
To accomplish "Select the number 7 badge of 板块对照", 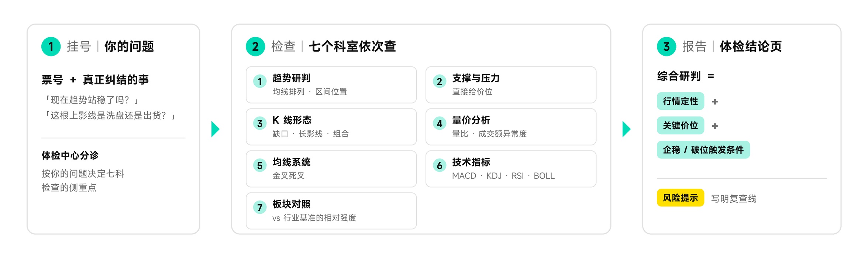I will pos(260,208).
